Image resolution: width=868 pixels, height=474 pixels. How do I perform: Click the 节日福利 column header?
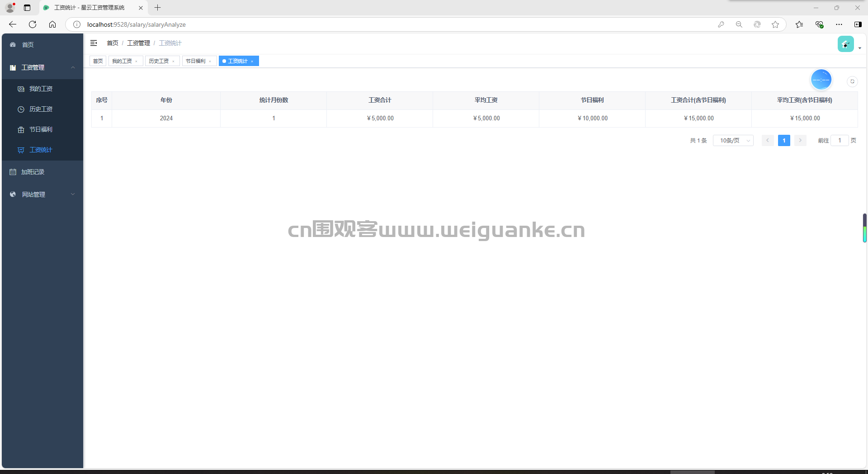click(x=592, y=100)
